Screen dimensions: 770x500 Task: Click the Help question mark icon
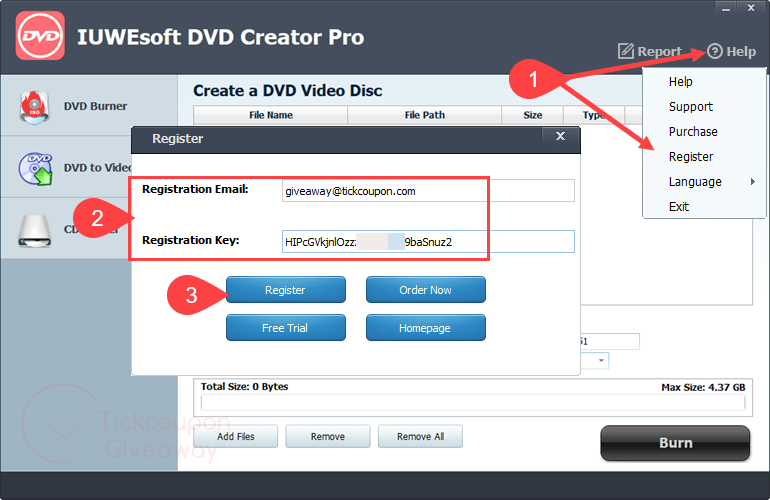715,51
